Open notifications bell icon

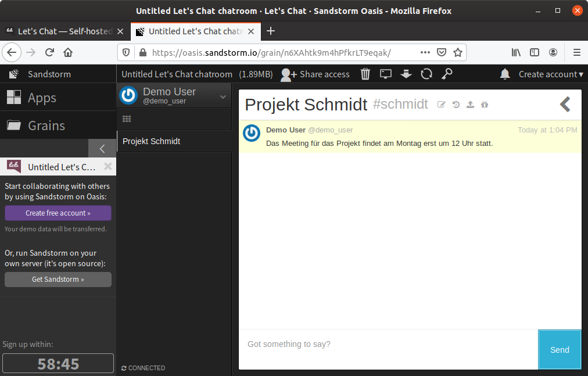(x=505, y=74)
